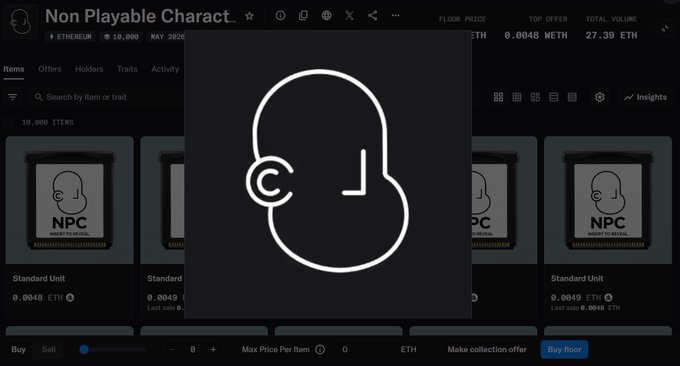The height and width of the screenshot is (366, 680).
Task: Click Make collection offer
Action: coord(487,350)
